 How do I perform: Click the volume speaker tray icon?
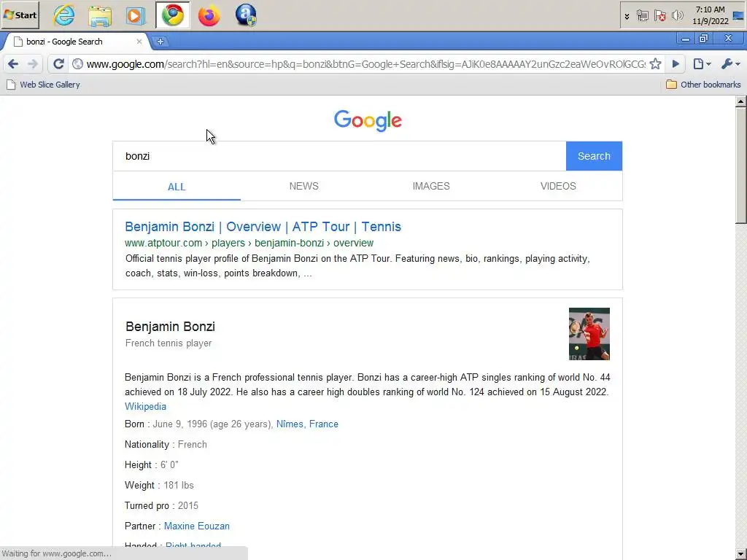pyautogui.click(x=677, y=16)
